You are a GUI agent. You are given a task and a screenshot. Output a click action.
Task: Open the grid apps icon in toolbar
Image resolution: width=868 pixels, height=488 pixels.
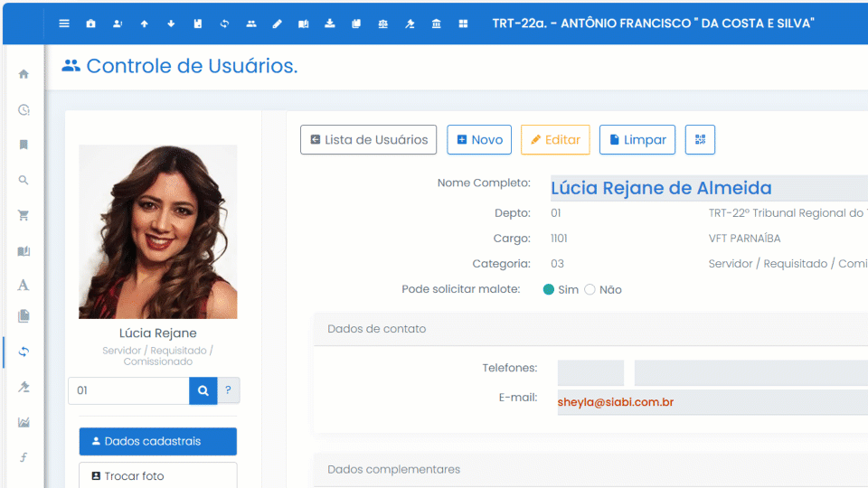464,23
